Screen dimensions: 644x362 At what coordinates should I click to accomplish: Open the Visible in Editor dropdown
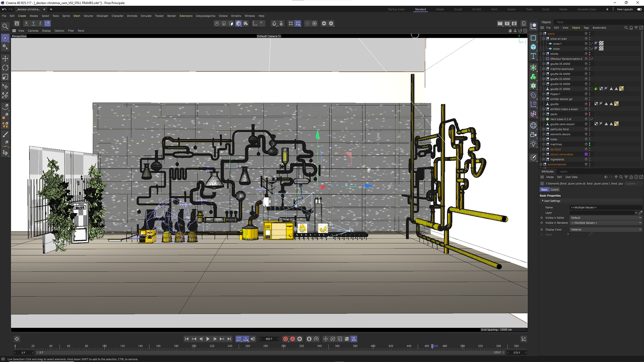coord(606,218)
